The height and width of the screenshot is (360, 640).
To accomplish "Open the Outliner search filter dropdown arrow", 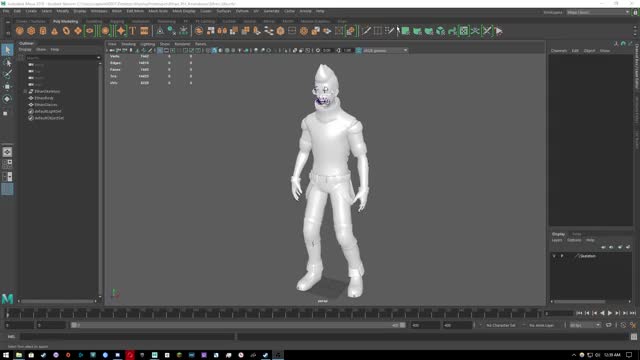I will click(x=98, y=58).
